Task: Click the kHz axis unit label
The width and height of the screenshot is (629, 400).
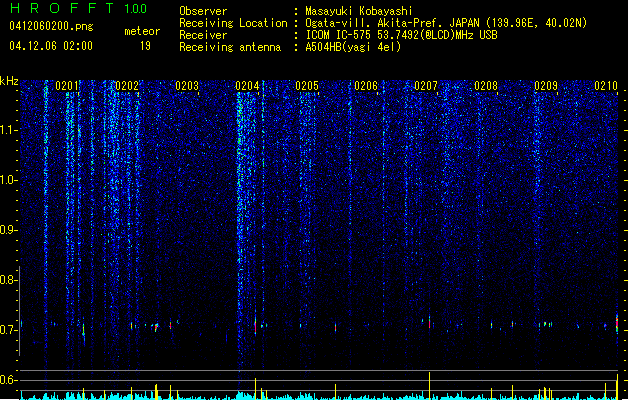Action: click(x=9, y=81)
